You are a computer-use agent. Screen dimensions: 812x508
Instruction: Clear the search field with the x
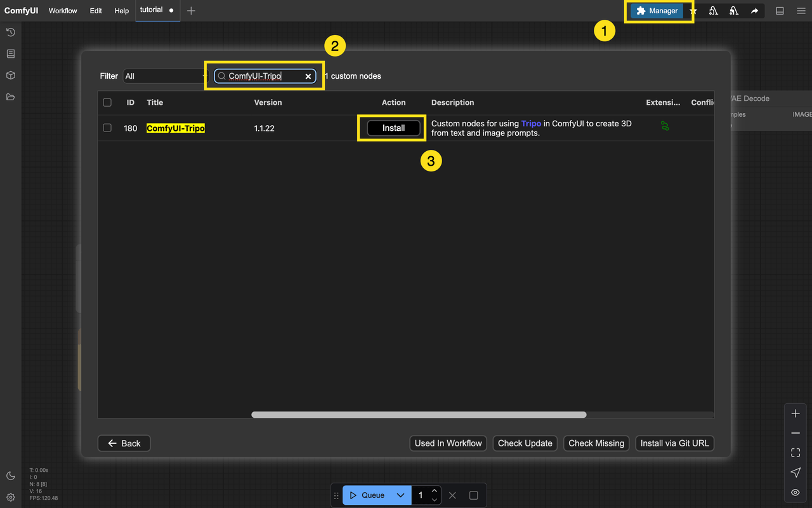308,76
